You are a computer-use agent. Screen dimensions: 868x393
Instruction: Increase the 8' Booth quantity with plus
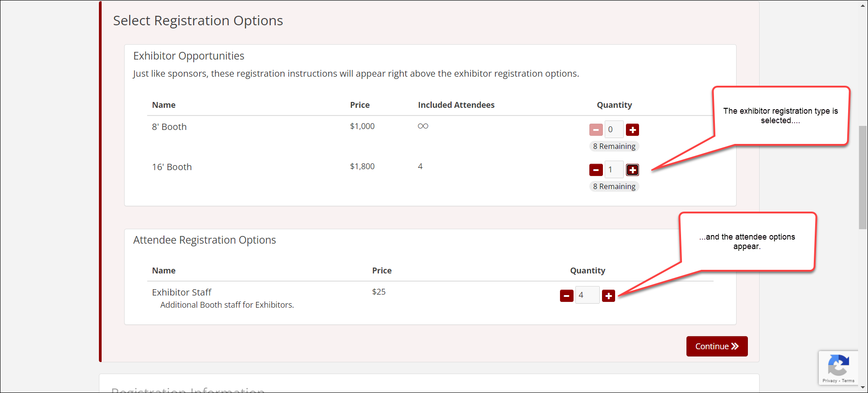tap(632, 130)
